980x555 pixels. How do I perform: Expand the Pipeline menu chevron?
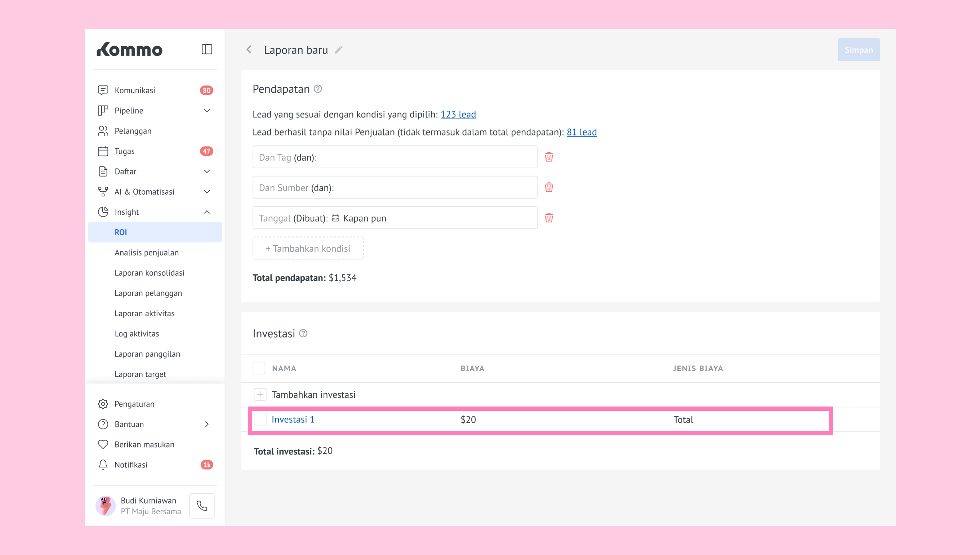[x=207, y=111]
